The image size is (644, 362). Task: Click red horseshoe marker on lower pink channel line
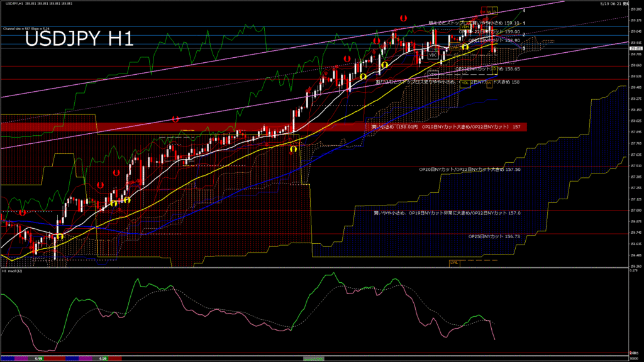(x=175, y=119)
